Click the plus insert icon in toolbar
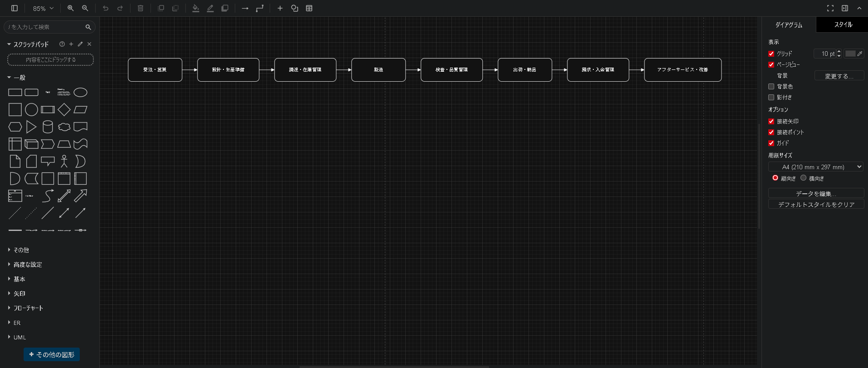The width and height of the screenshot is (868, 368). click(x=280, y=8)
